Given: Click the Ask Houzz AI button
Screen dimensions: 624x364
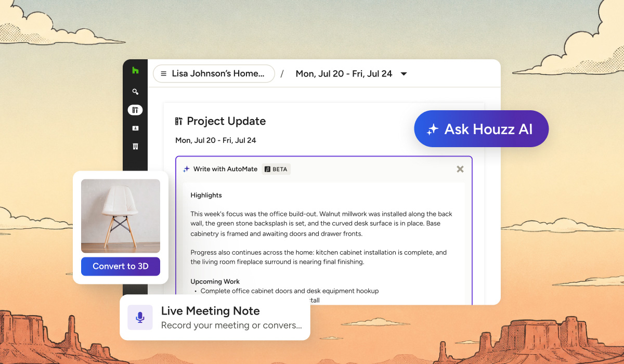Looking at the screenshot, I should pos(482,129).
